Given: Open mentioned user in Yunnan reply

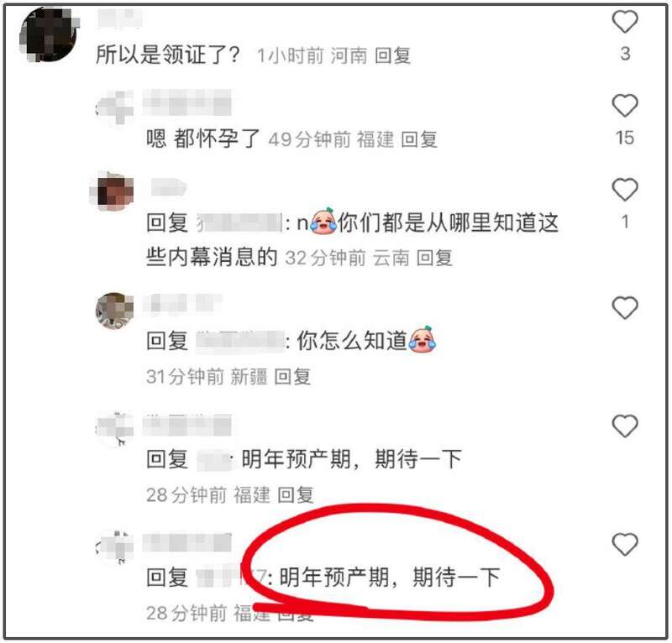Looking at the screenshot, I should pyautogui.click(x=239, y=223).
